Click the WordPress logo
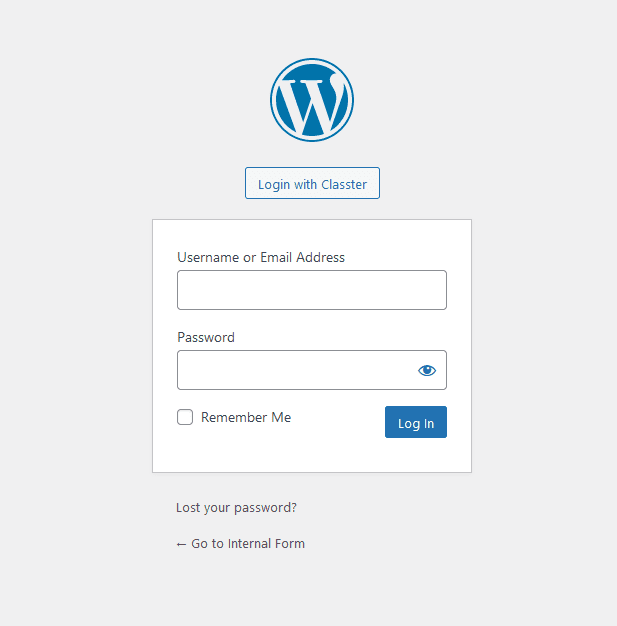This screenshot has width=617, height=626. click(312, 100)
